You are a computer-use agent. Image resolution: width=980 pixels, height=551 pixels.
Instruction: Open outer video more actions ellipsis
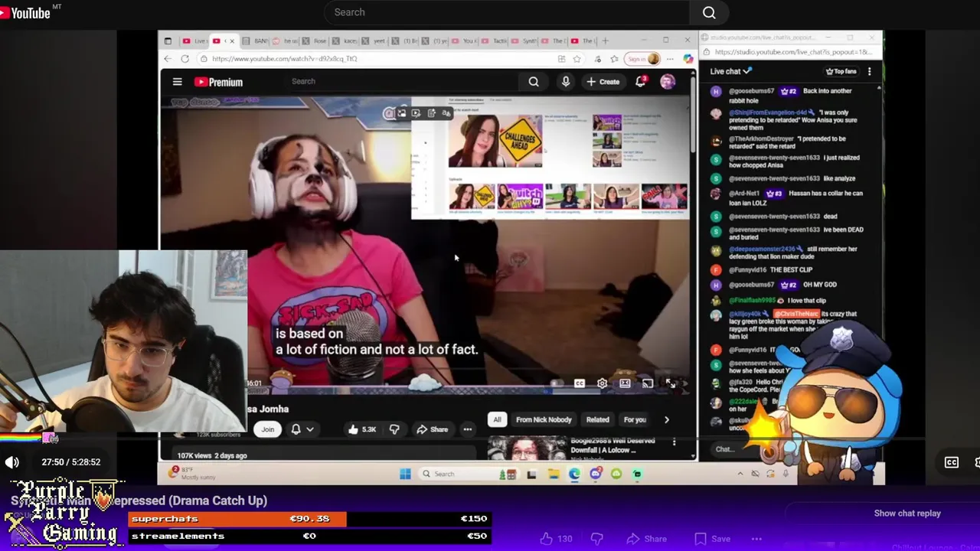[x=756, y=539]
